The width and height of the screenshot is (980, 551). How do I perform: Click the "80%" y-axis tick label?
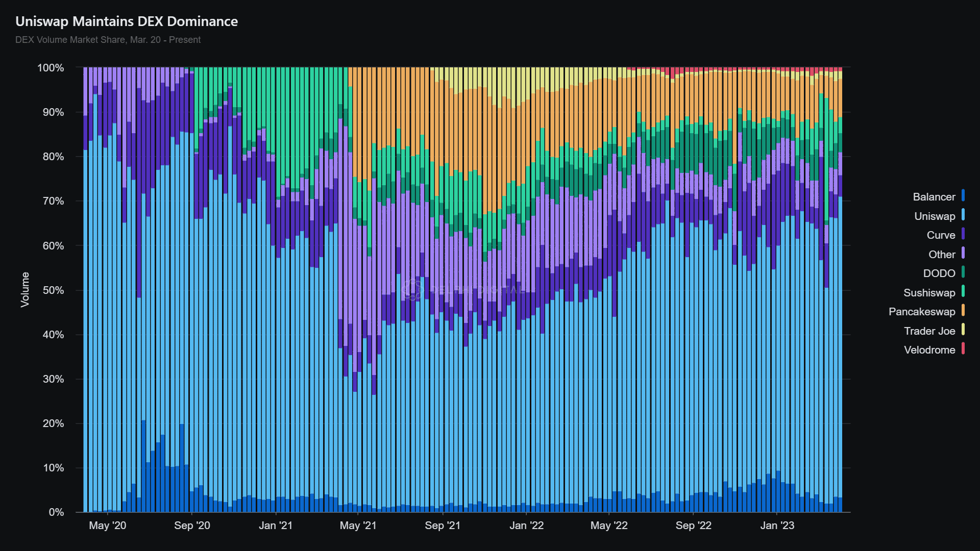pos(53,157)
